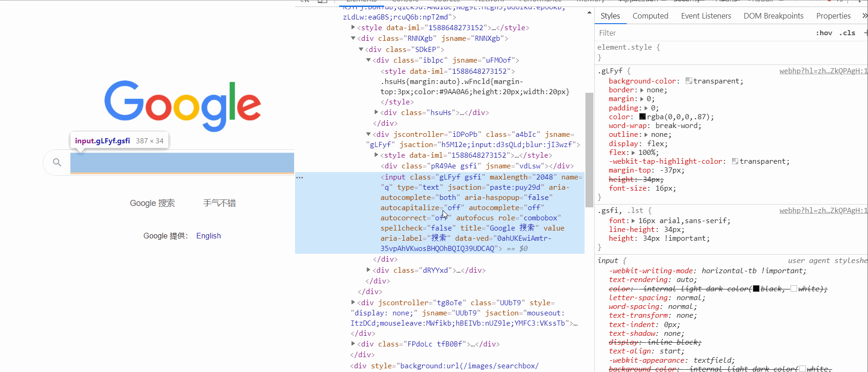Expand the border shorthand property triangle
Screen dimensions: 868x372
point(642,90)
